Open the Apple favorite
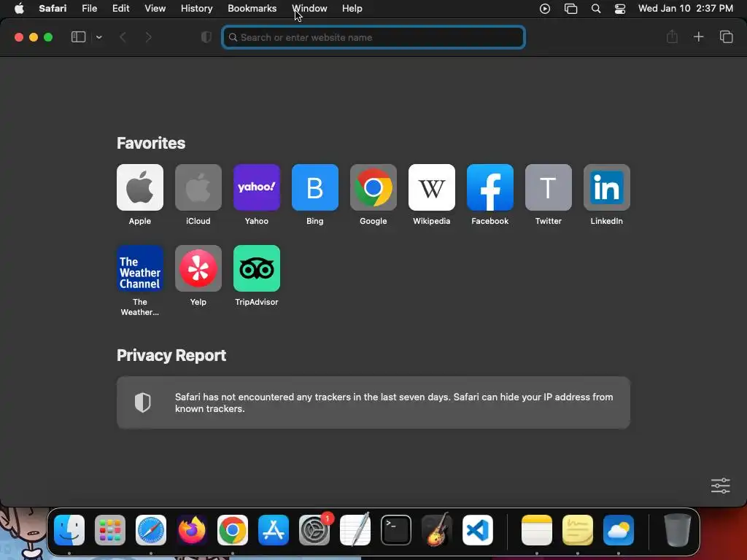The width and height of the screenshot is (747, 560). (140, 187)
